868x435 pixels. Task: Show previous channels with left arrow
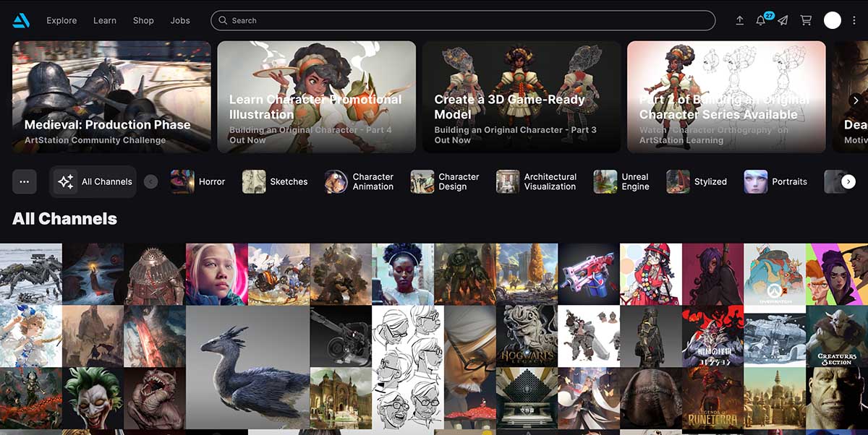(150, 181)
